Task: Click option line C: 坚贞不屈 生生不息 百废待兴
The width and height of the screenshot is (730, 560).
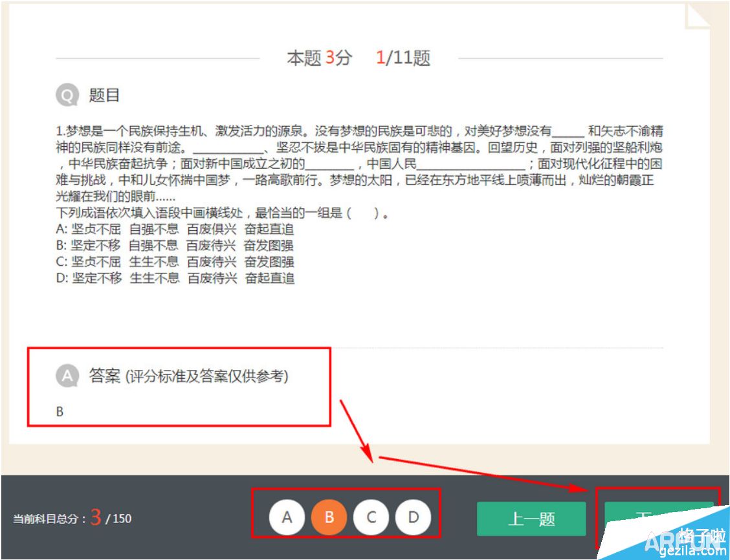Action: (175, 262)
